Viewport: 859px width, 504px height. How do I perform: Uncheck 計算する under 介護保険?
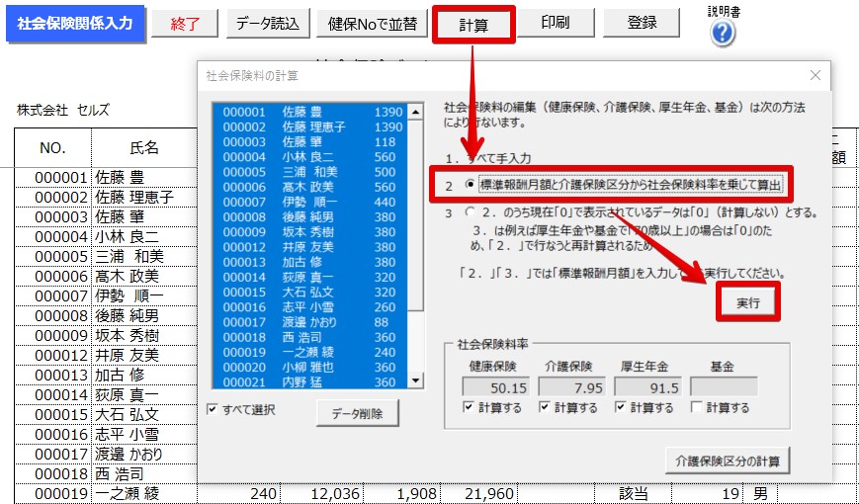[545, 408]
